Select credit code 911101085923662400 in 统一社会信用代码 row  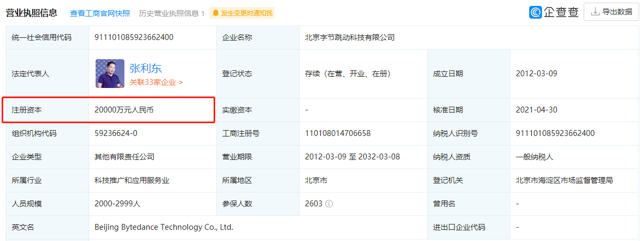pyautogui.click(x=133, y=37)
